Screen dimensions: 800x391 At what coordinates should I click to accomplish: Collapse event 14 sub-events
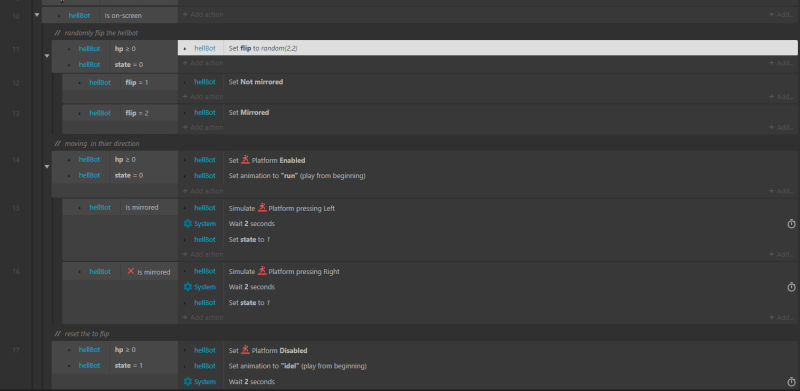coord(47,166)
